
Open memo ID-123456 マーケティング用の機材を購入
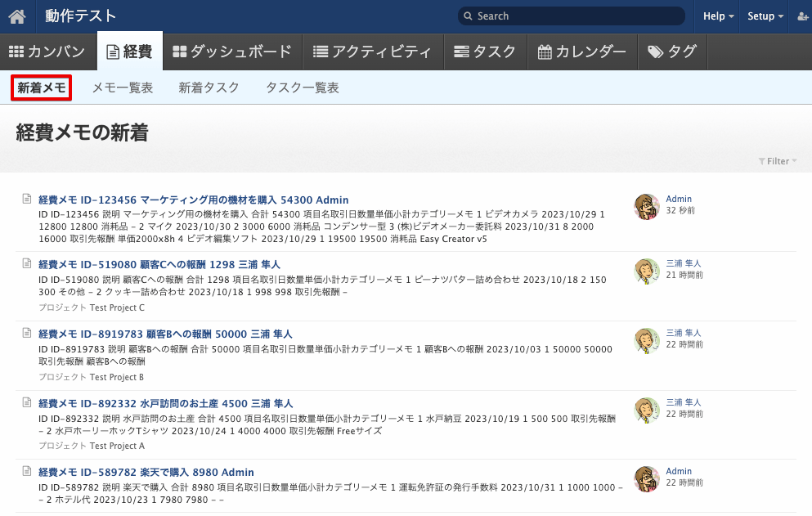pos(193,200)
